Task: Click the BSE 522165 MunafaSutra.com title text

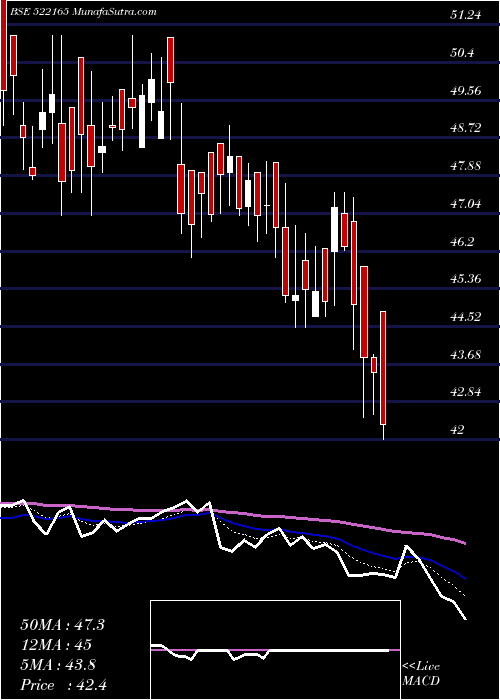Action: click(84, 12)
